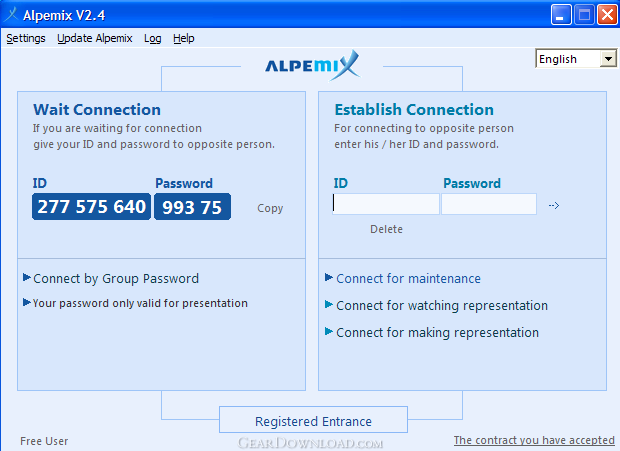Screen dimensions: 620x451
Task: Select Your password only valid for presentation
Action: pyautogui.click(x=140, y=303)
